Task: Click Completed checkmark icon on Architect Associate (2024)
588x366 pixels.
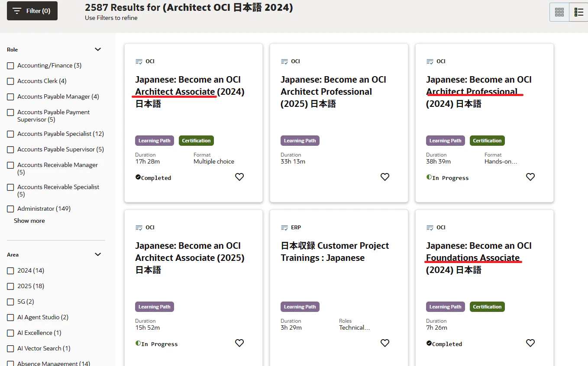Action: coord(138,177)
